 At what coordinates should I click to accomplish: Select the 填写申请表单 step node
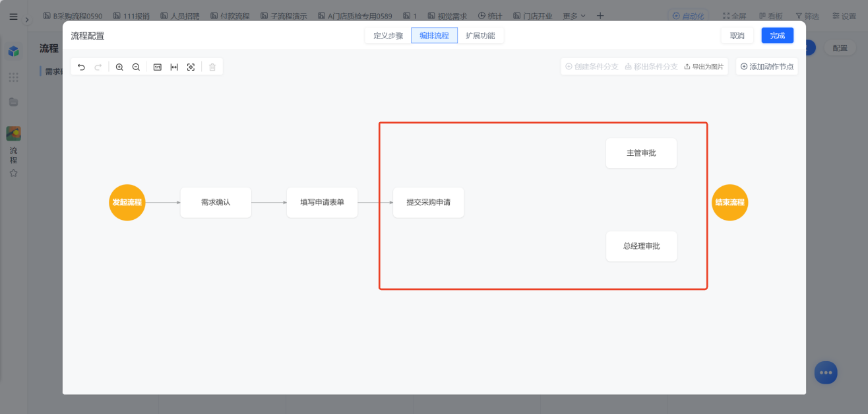click(x=322, y=202)
